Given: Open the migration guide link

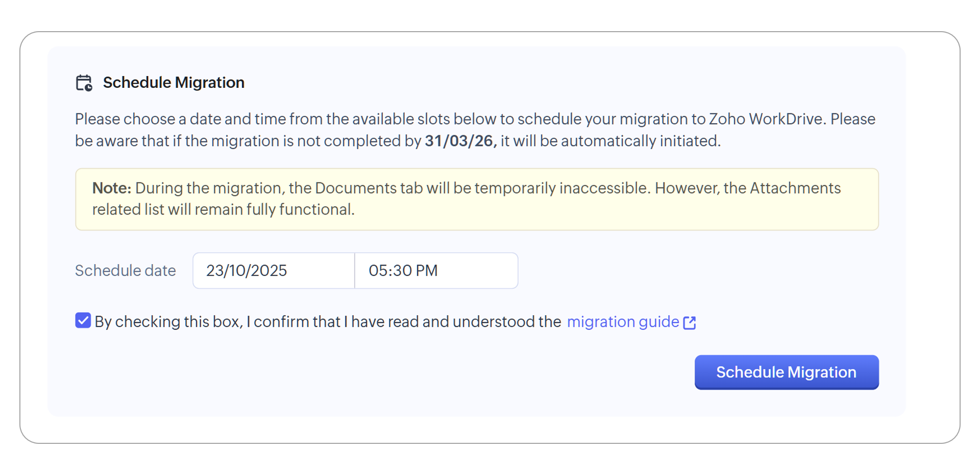Looking at the screenshot, I should pos(623,322).
